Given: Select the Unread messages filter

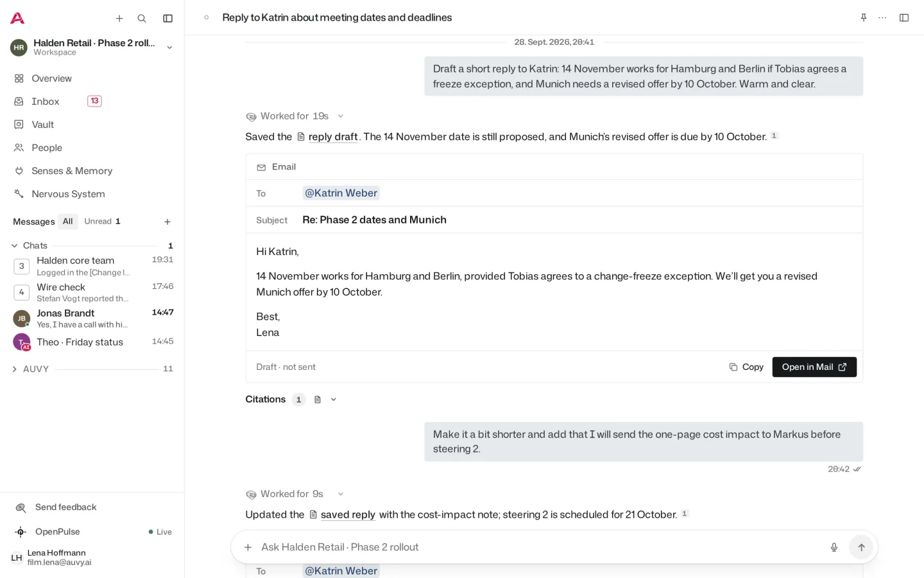Looking at the screenshot, I should tap(102, 222).
